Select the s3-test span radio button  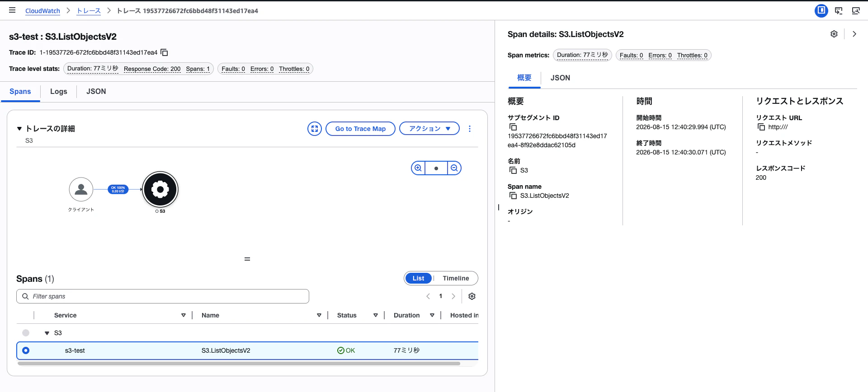point(26,350)
